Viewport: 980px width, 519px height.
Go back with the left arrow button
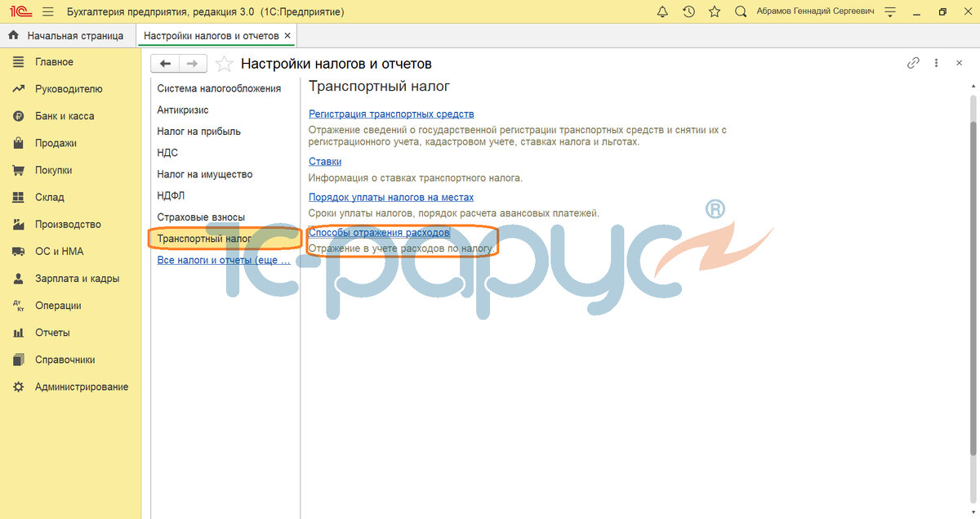click(165, 64)
